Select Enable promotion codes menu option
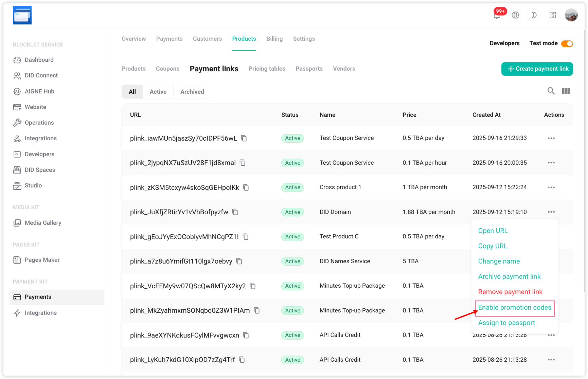This screenshot has width=588, height=379. coord(514,308)
